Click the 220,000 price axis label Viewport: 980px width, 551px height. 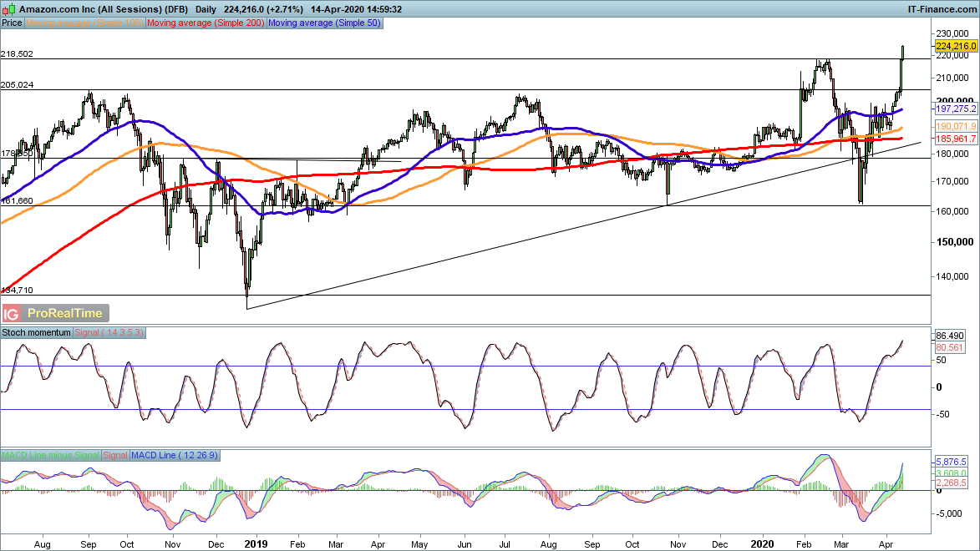[952, 56]
